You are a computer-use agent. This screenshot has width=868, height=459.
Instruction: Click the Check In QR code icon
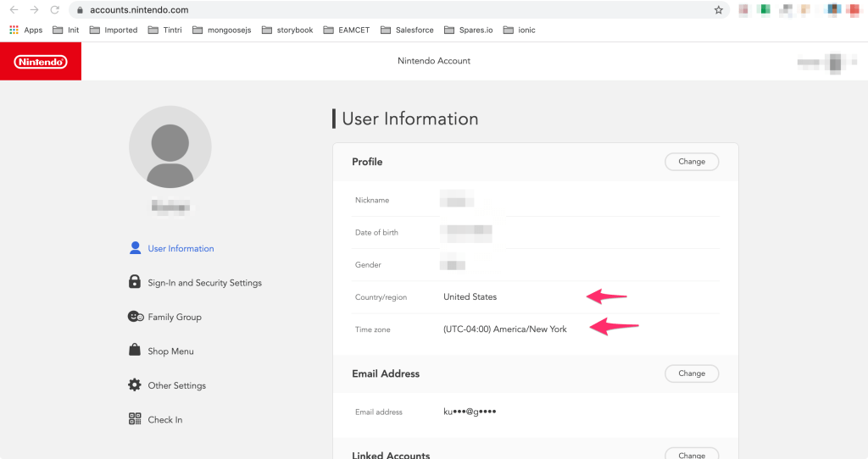pos(135,419)
